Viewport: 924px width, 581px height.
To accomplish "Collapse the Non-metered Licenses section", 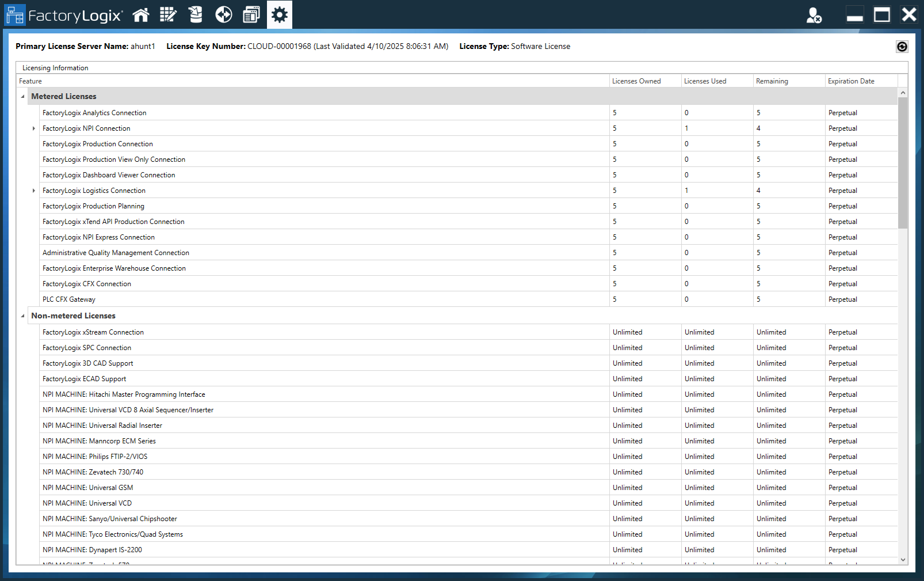I will tap(23, 316).
